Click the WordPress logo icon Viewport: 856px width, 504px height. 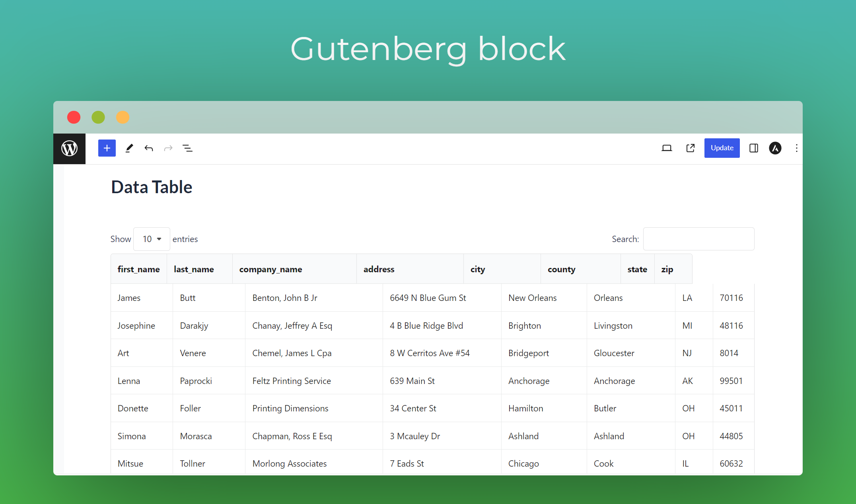(x=69, y=148)
